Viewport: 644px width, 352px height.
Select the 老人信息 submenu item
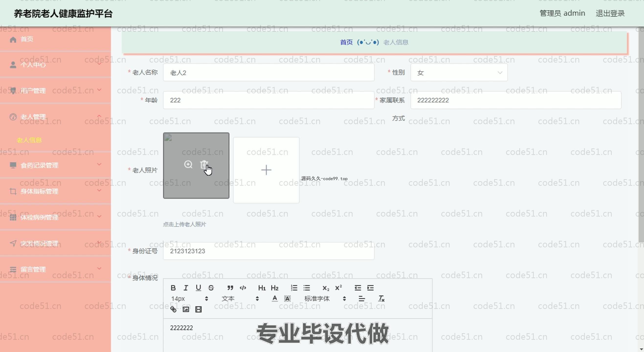point(29,140)
